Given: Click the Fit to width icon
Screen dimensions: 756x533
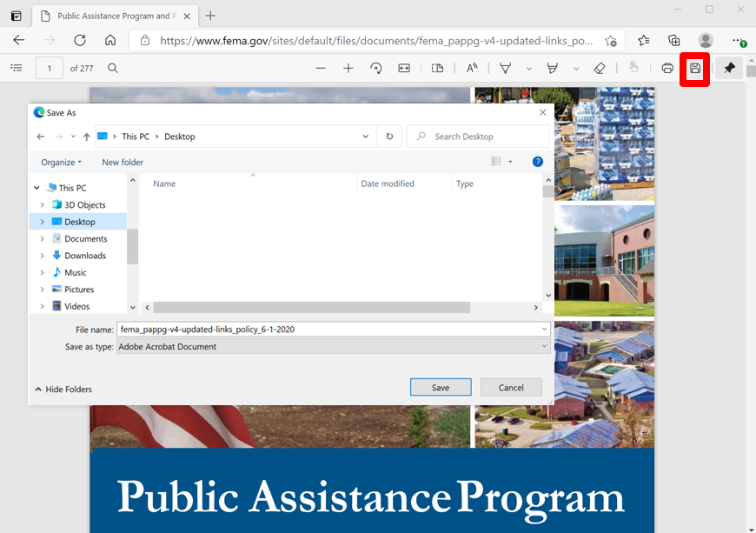Looking at the screenshot, I should (x=404, y=68).
